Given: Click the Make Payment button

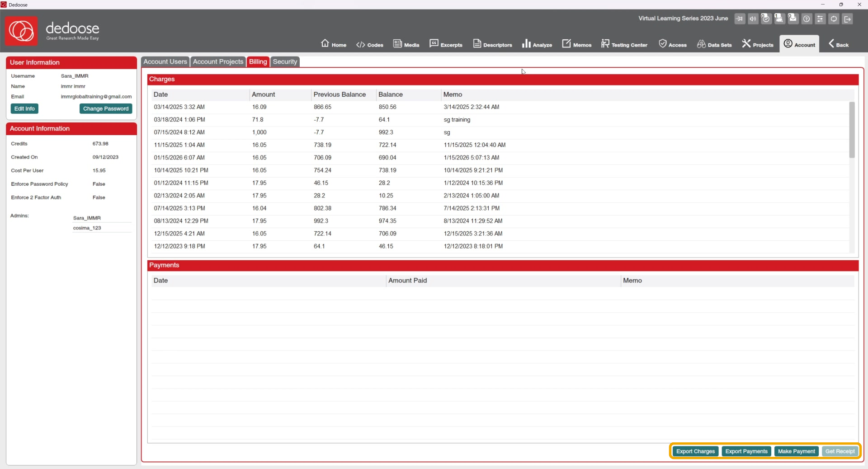Looking at the screenshot, I should coord(797,451).
